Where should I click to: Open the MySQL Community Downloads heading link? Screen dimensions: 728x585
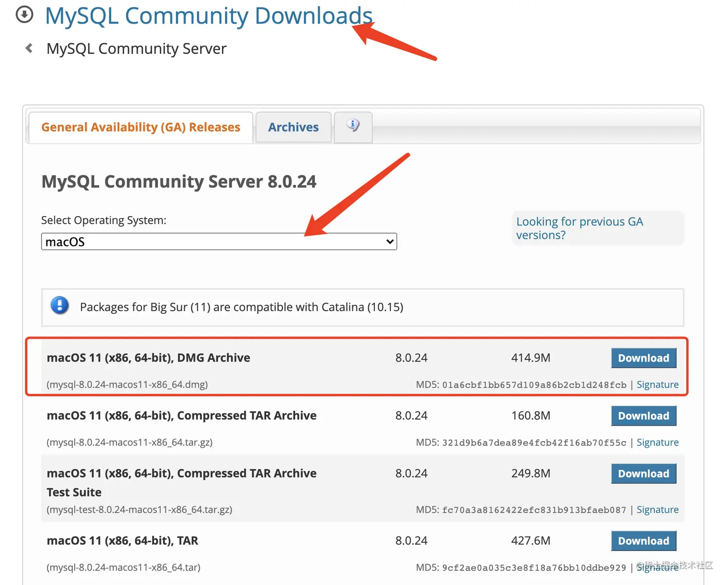pyautogui.click(x=209, y=16)
